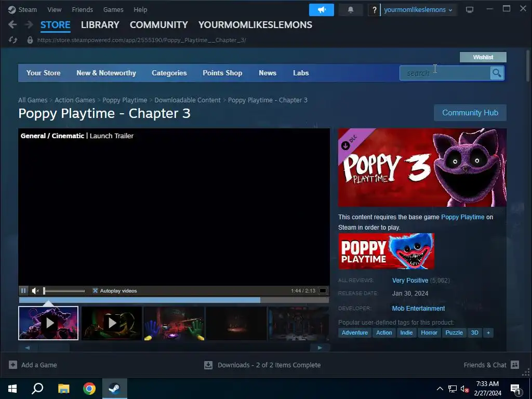Image resolution: width=532 pixels, height=399 pixels.
Task: Click the muted volume tray icon
Action: [464, 389]
